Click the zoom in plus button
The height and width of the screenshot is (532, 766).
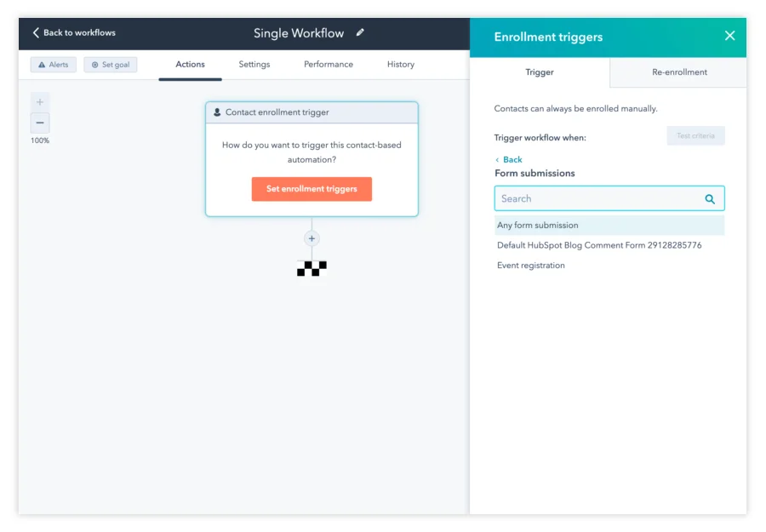40,102
